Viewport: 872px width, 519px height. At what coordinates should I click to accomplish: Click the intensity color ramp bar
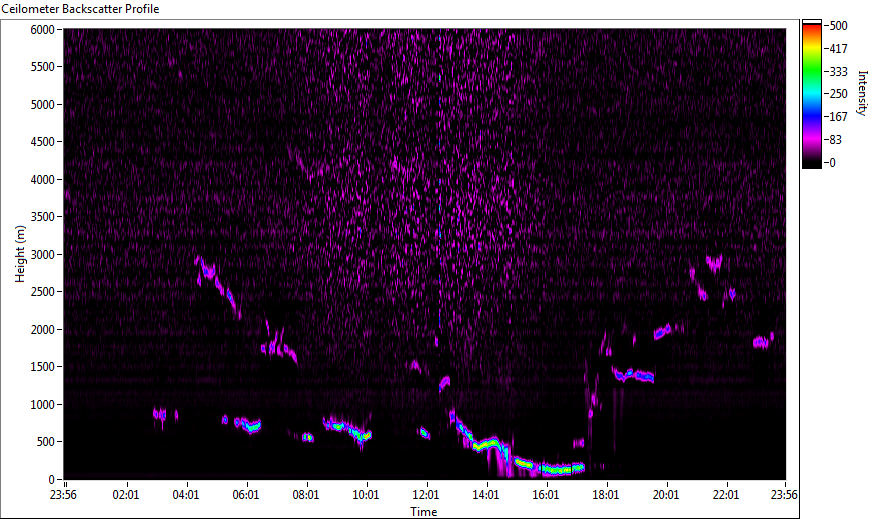(x=811, y=94)
